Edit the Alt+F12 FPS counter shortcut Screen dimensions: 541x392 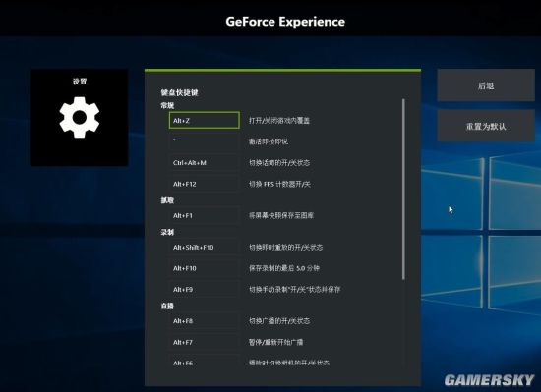[x=204, y=184]
